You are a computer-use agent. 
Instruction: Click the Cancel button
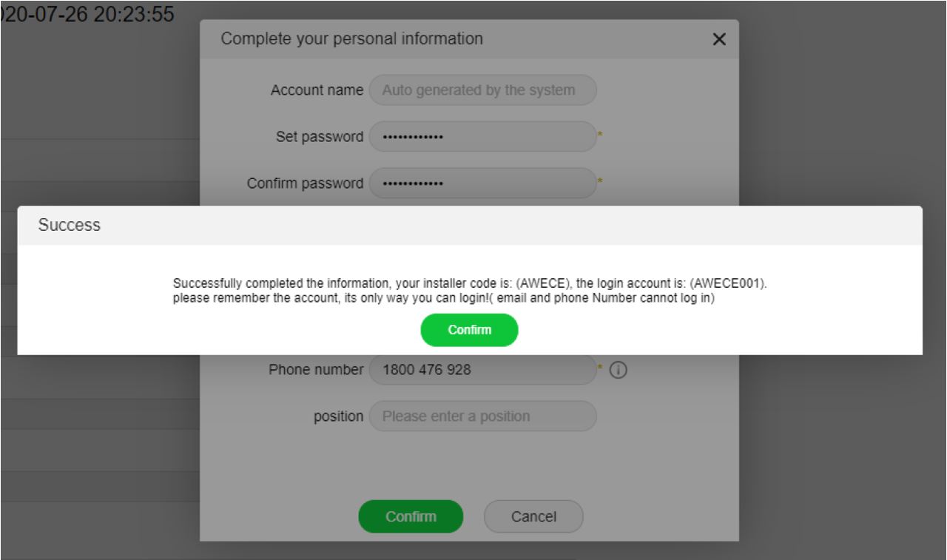[533, 517]
